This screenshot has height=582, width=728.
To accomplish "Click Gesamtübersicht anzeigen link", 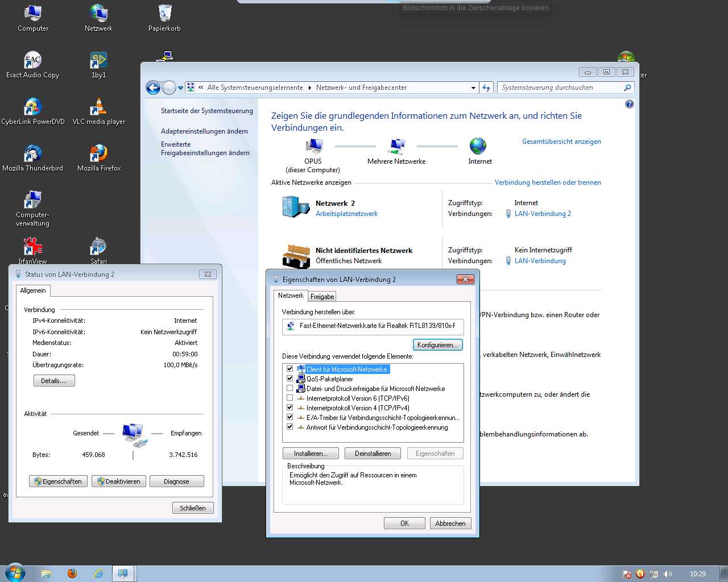I will [x=561, y=142].
